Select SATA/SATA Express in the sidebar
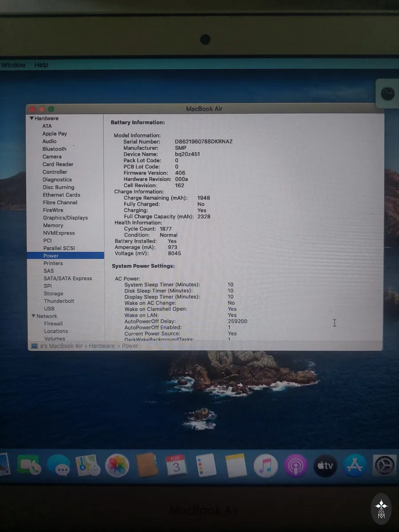The width and height of the screenshot is (399, 532). 68,278
